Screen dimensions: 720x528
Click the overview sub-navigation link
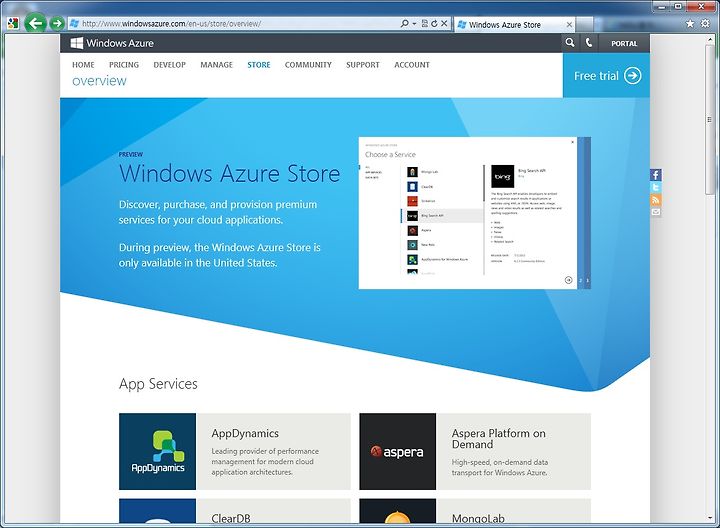click(x=99, y=81)
